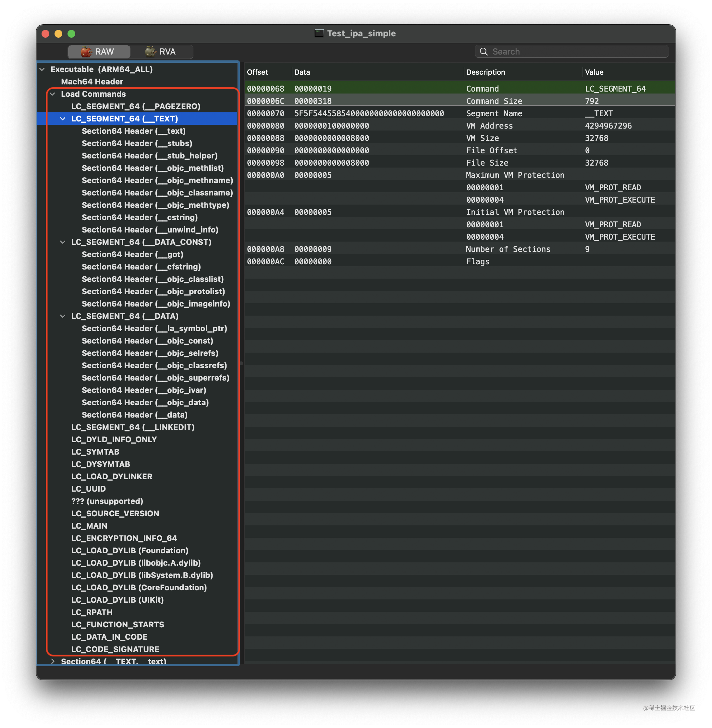Collapse the LC_SEGMENT_64 (__DATA) chevron
Viewport: 712px width, 728px height.
coord(63,316)
